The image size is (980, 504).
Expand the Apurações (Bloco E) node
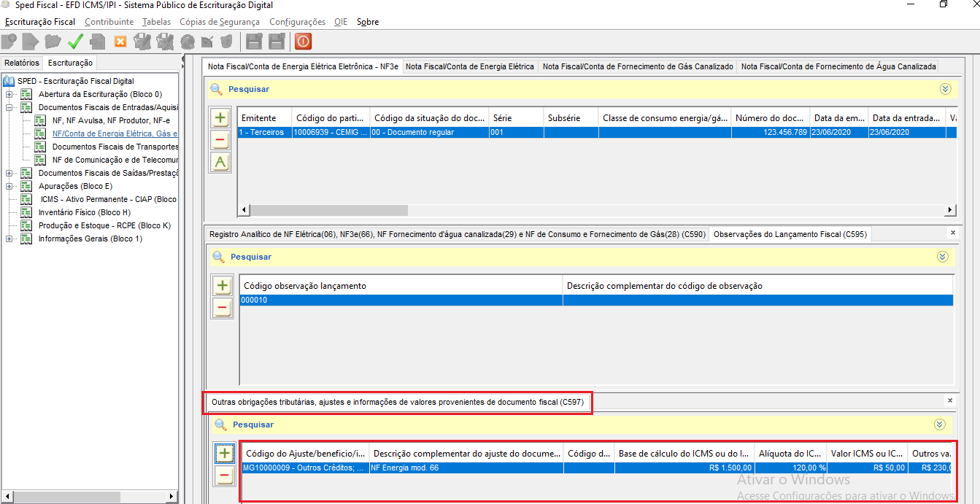9,187
